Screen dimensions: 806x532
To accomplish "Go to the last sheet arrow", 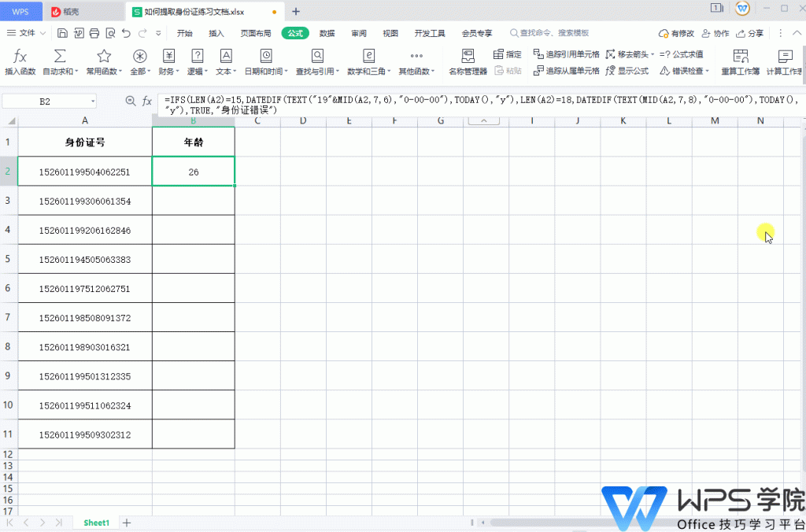I will (60, 523).
